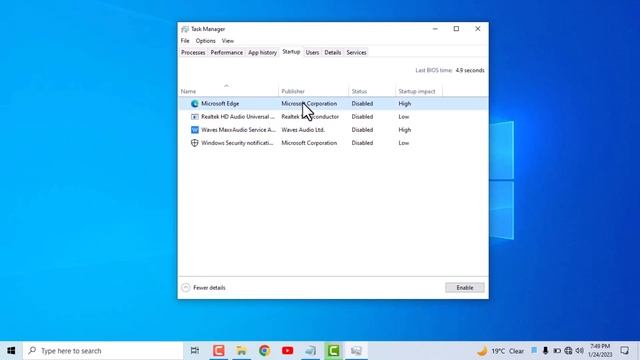Switch to the Services tab
The height and width of the screenshot is (360, 640).
[356, 53]
